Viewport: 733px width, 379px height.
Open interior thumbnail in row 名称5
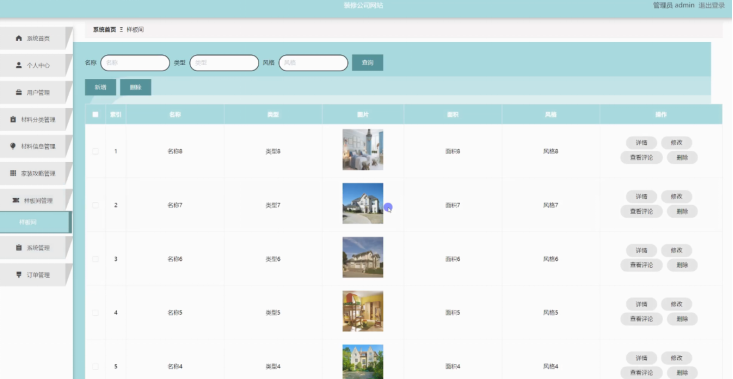363,311
